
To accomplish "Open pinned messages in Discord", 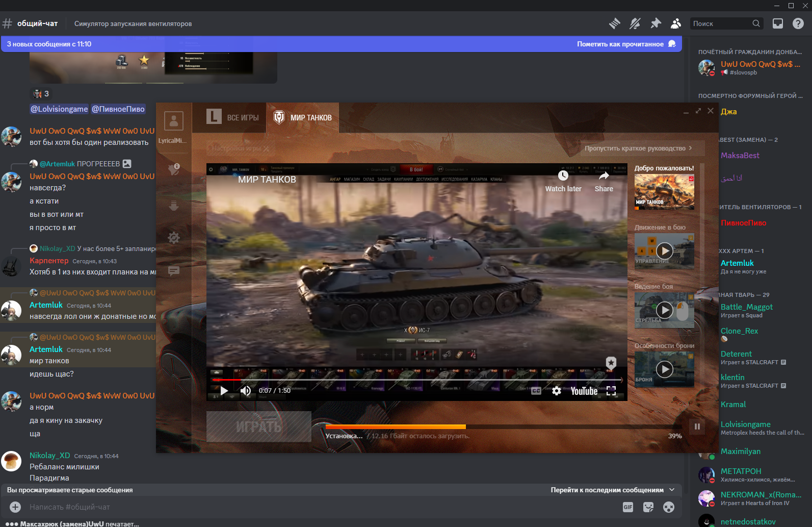I will click(656, 23).
